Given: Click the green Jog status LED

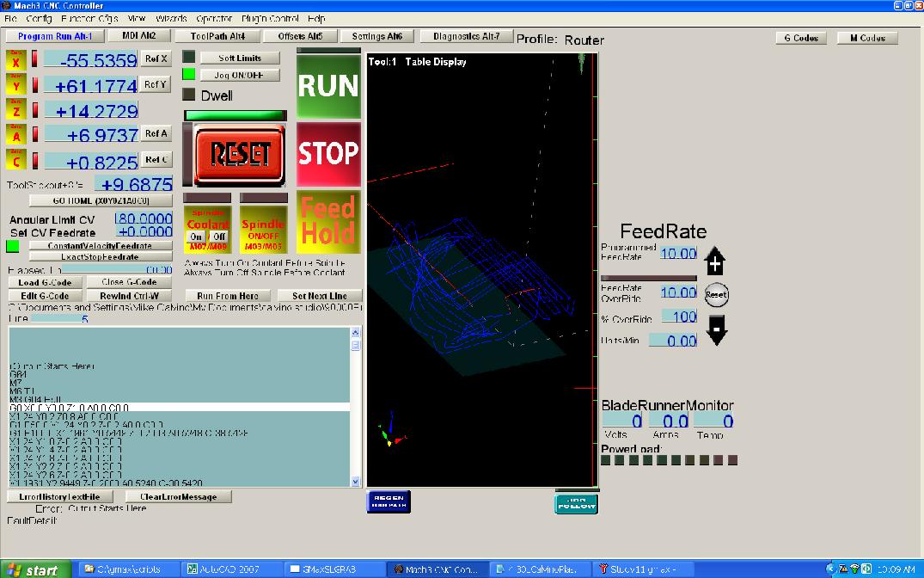Looking at the screenshot, I should point(188,74).
